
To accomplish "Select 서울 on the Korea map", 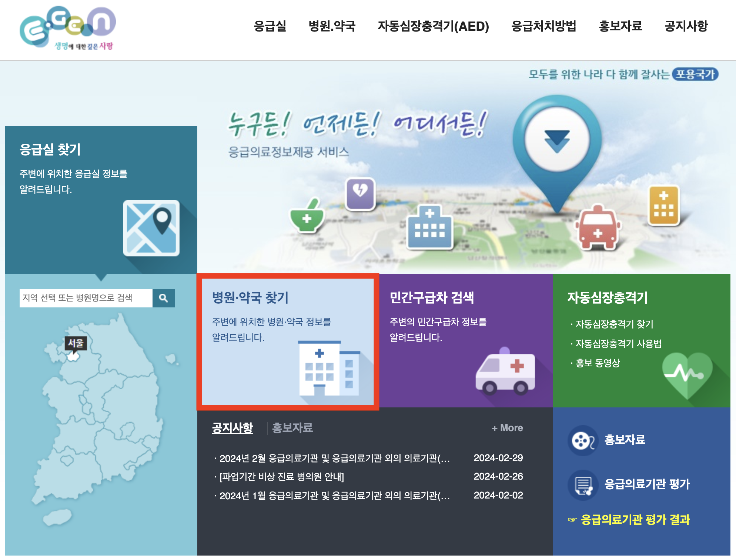I will 73,356.
